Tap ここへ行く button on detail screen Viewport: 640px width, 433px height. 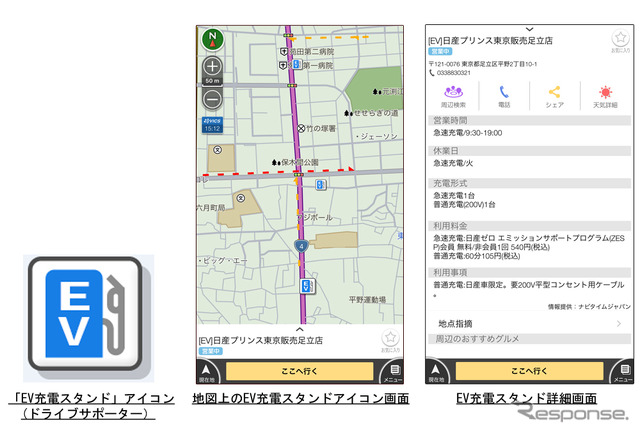point(529,371)
